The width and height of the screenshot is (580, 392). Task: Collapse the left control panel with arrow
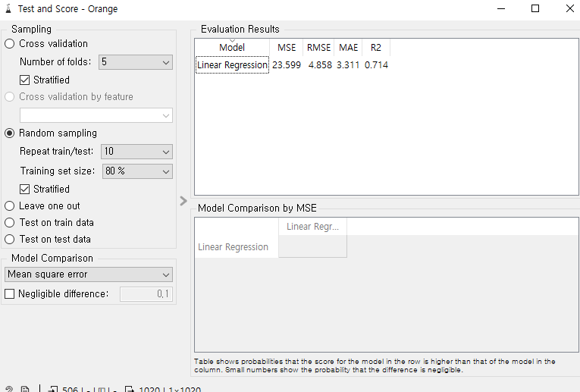(183, 201)
